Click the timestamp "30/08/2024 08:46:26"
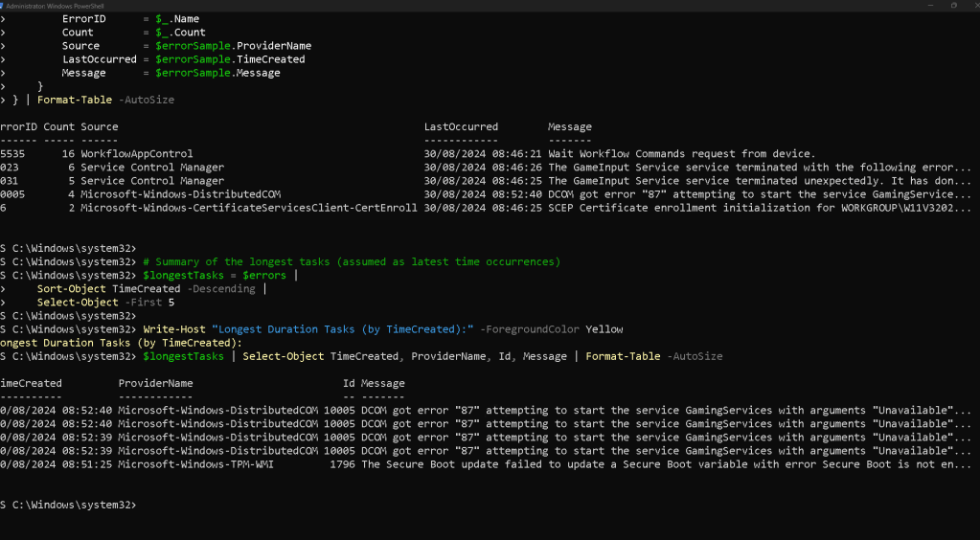This screenshot has height=540, width=980. tap(483, 168)
